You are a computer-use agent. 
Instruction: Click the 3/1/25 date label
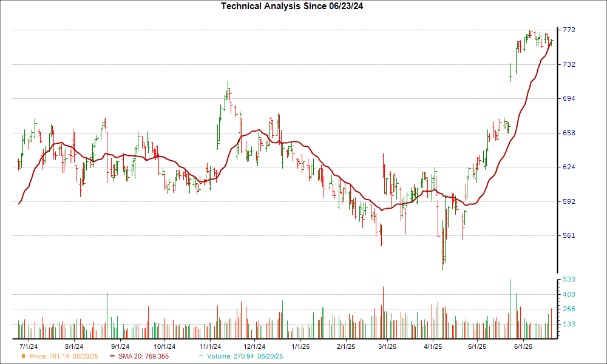pyautogui.click(x=387, y=346)
